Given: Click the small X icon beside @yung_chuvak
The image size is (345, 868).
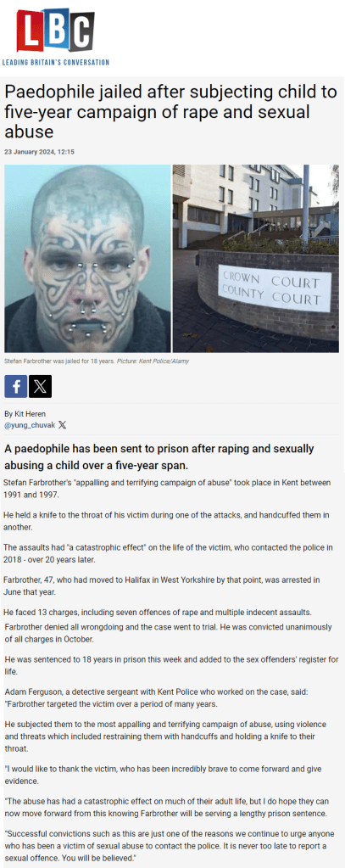Looking at the screenshot, I should pos(63,425).
